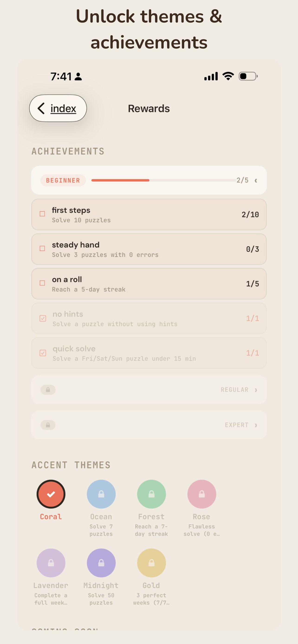Viewport: 298px width, 644px height.
Task: Select the 'on a roll' achievement card
Action: coord(149,284)
